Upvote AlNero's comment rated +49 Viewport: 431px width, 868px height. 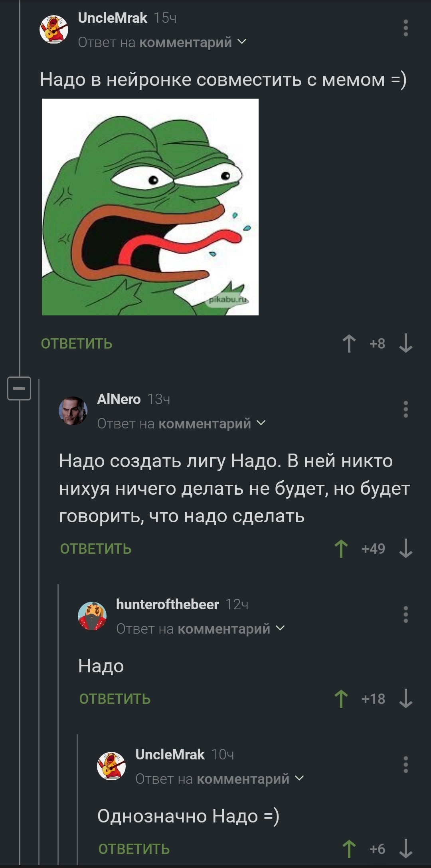[341, 549]
